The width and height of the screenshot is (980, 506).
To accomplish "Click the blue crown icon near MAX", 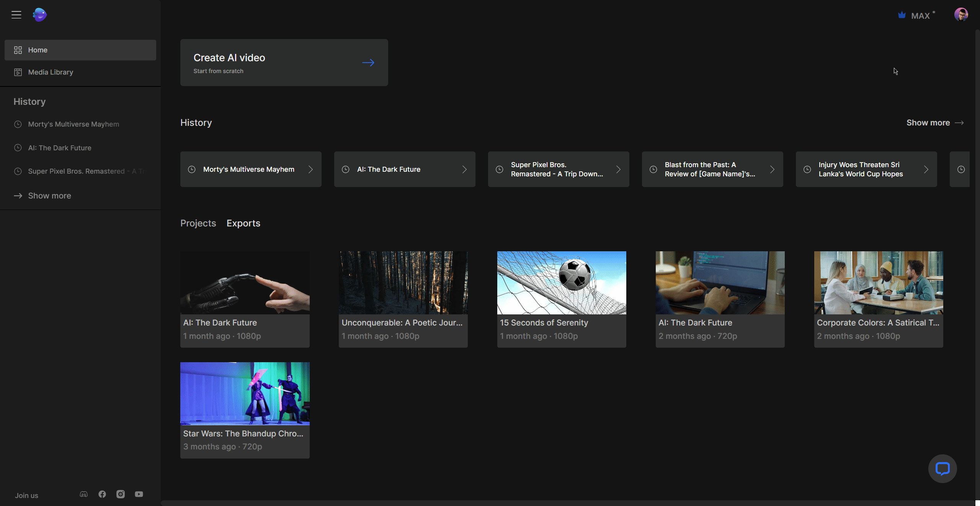I will [x=902, y=15].
